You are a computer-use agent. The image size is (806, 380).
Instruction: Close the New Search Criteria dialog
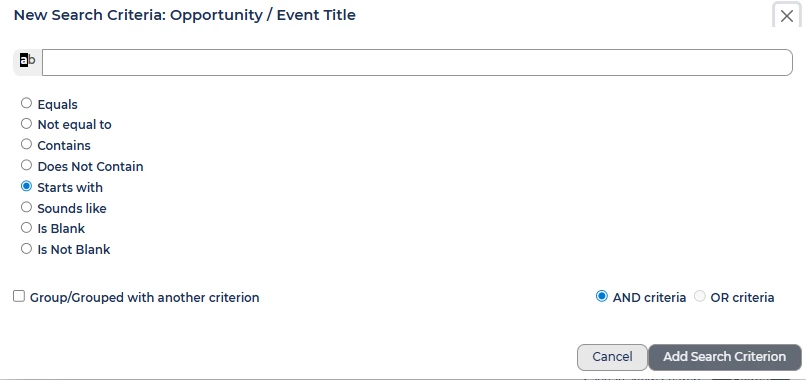coord(786,16)
